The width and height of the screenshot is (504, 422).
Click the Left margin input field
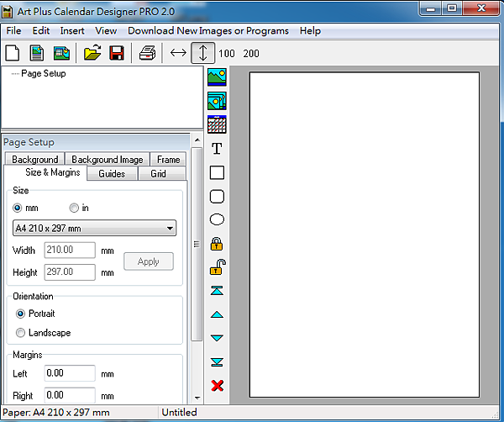tap(70, 373)
